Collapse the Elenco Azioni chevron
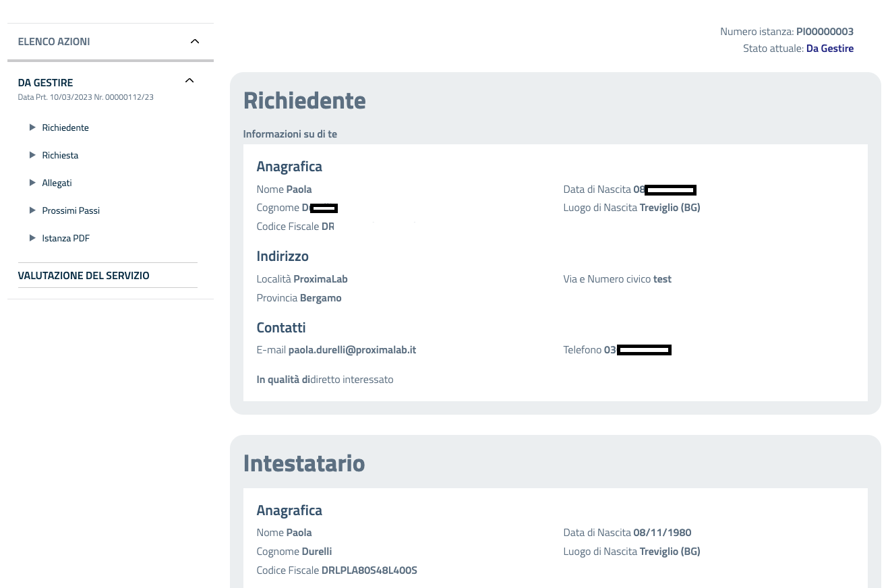 coord(195,42)
